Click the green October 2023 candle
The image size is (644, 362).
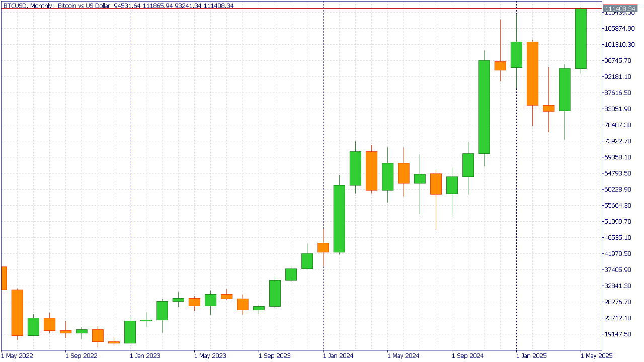pyautogui.click(x=275, y=293)
